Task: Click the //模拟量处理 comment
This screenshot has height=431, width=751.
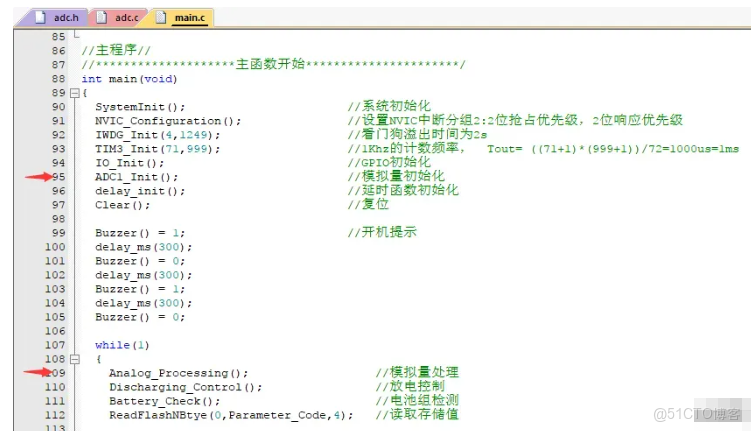Action: 417,372
